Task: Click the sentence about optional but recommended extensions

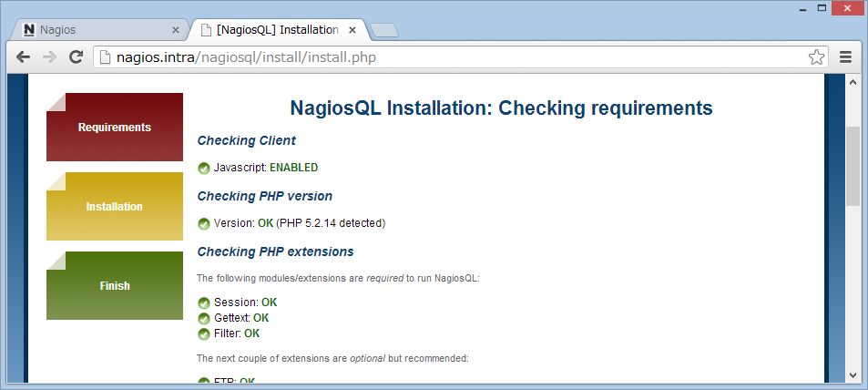Action: (332, 358)
